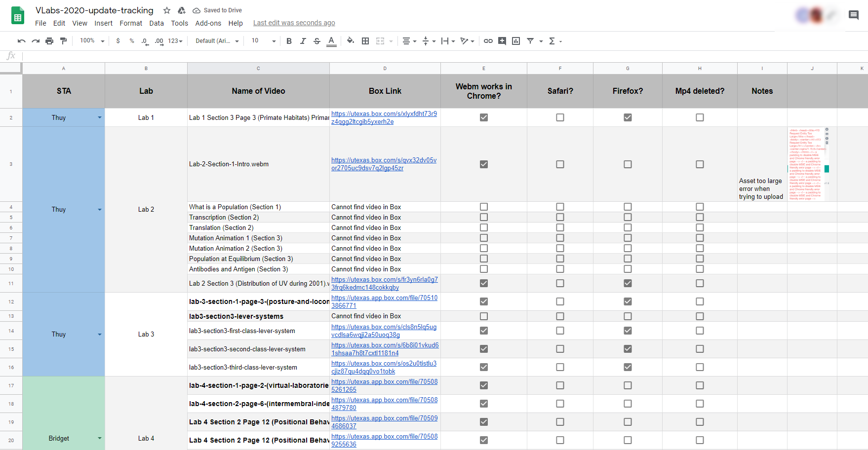Open comment history icon
The image size is (868, 450).
[854, 15]
